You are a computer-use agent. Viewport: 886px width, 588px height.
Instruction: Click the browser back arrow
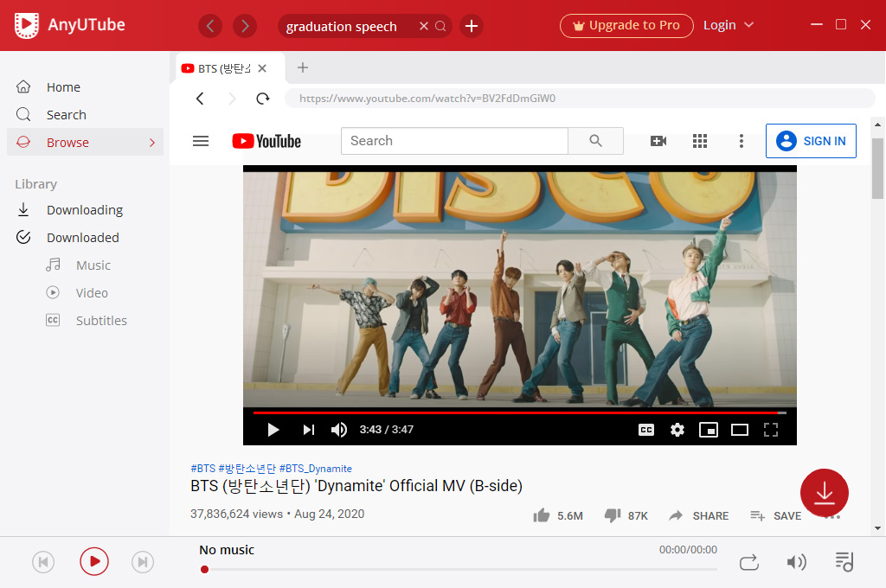200,99
